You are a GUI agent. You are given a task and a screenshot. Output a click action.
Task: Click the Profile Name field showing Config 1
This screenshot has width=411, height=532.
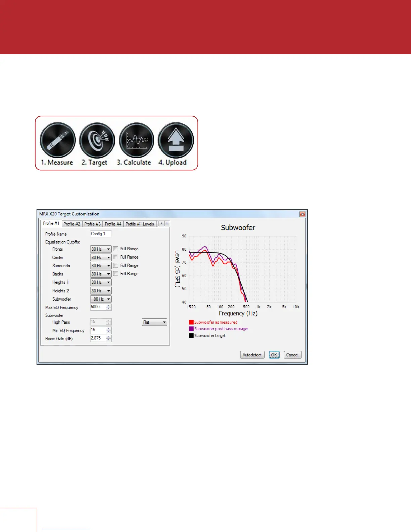pyautogui.click(x=101, y=234)
